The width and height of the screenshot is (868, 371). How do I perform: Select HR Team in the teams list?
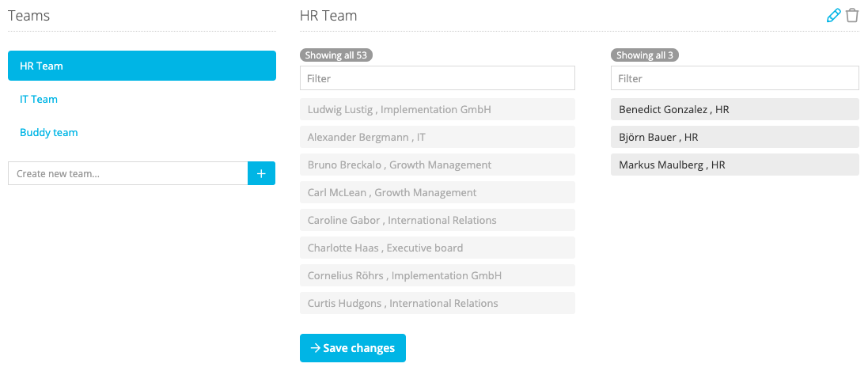click(x=142, y=66)
